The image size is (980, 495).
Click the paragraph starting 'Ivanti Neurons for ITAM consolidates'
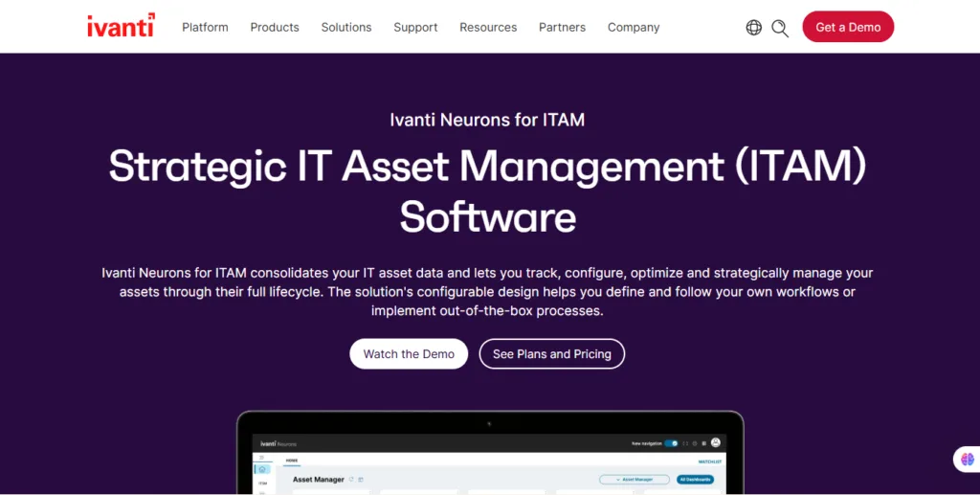(x=487, y=292)
